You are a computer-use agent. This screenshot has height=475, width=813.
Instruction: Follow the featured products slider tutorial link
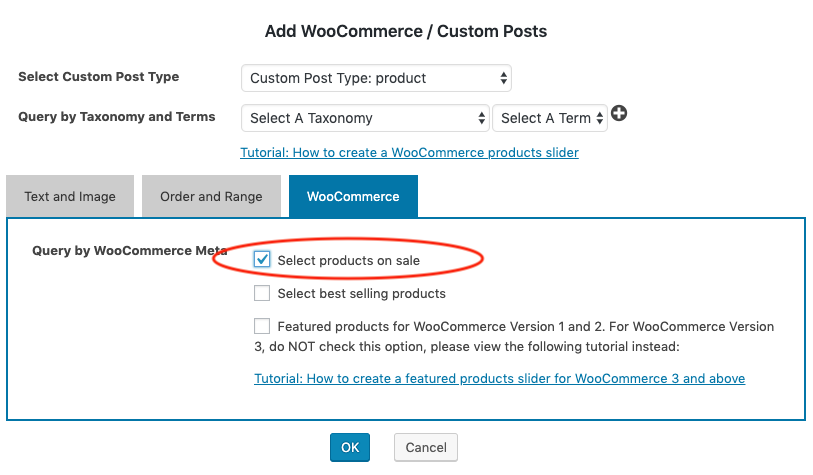499,379
